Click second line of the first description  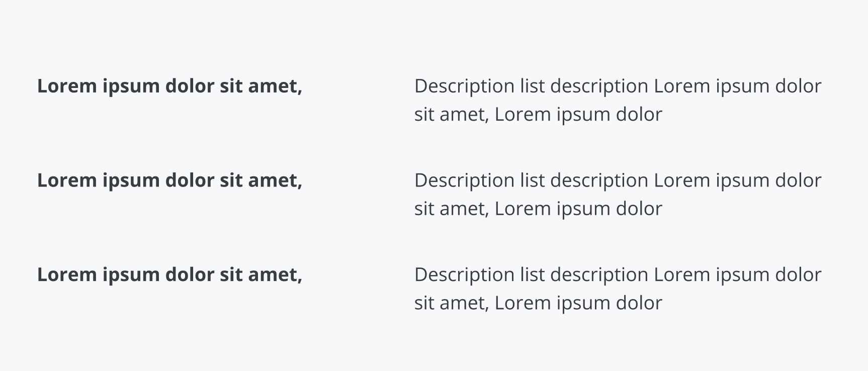(538, 114)
